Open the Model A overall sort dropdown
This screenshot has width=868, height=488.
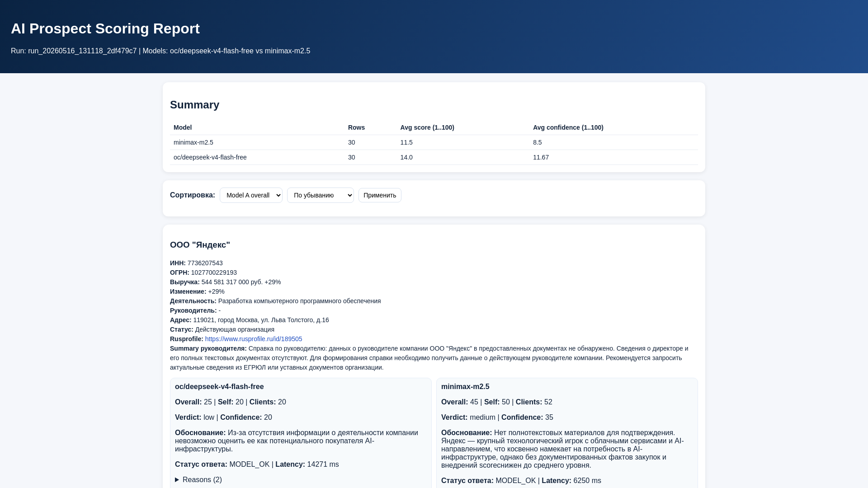pyautogui.click(x=251, y=195)
